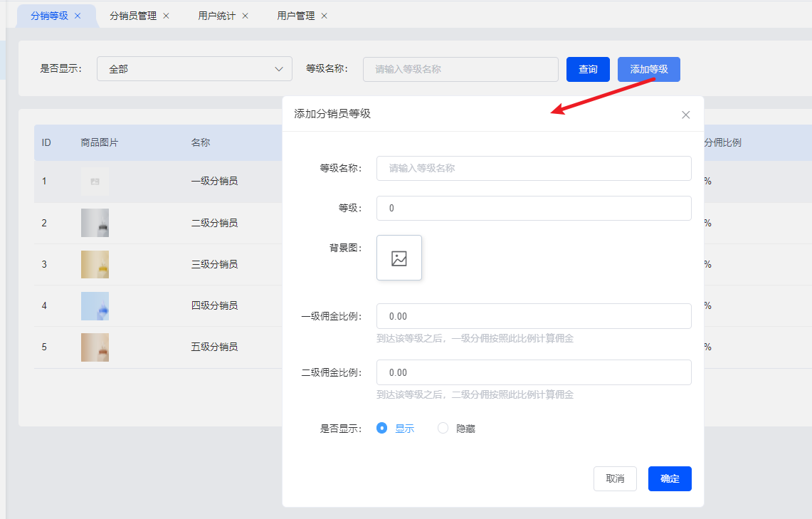This screenshot has height=519, width=812.
Task: Click the dropdown chevron arrow in filter
Action: [279, 69]
